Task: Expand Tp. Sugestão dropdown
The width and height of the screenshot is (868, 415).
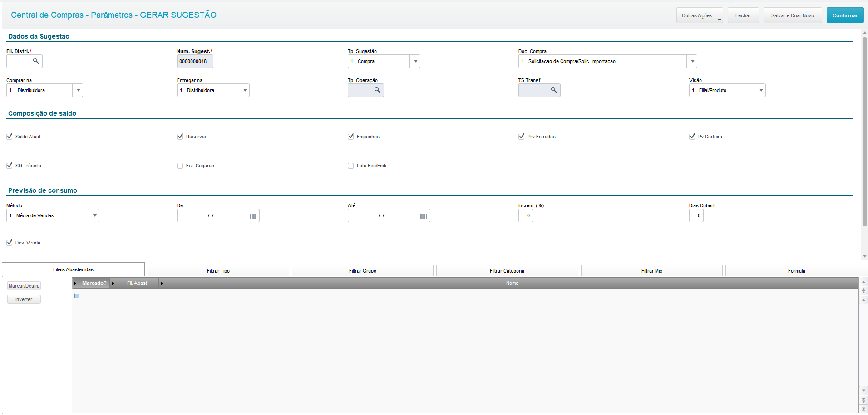Action: point(415,61)
